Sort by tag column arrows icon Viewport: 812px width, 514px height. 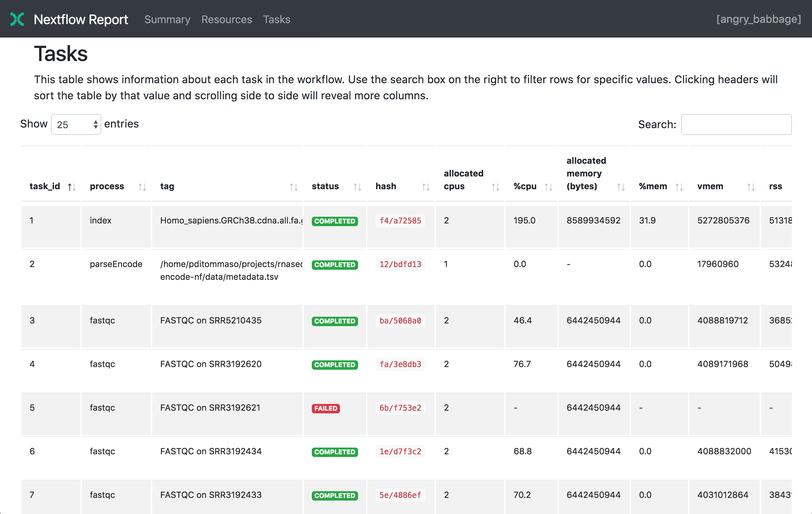[294, 187]
